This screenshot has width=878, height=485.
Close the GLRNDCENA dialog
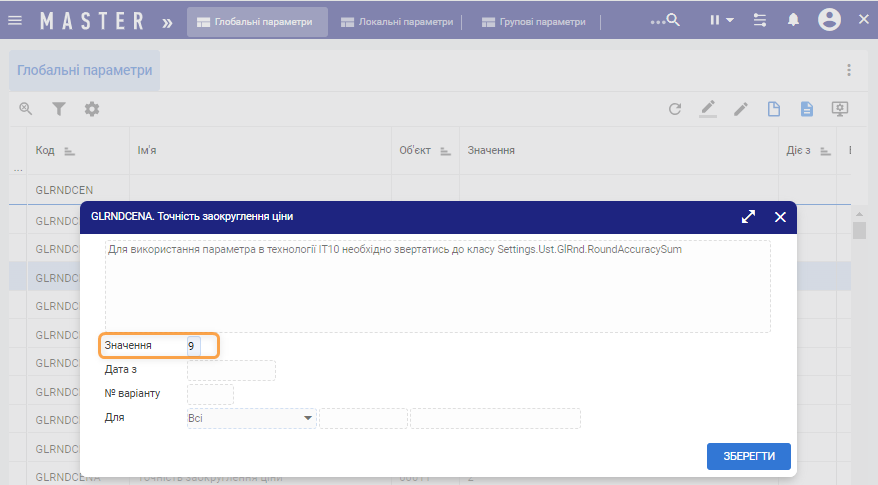coord(780,216)
